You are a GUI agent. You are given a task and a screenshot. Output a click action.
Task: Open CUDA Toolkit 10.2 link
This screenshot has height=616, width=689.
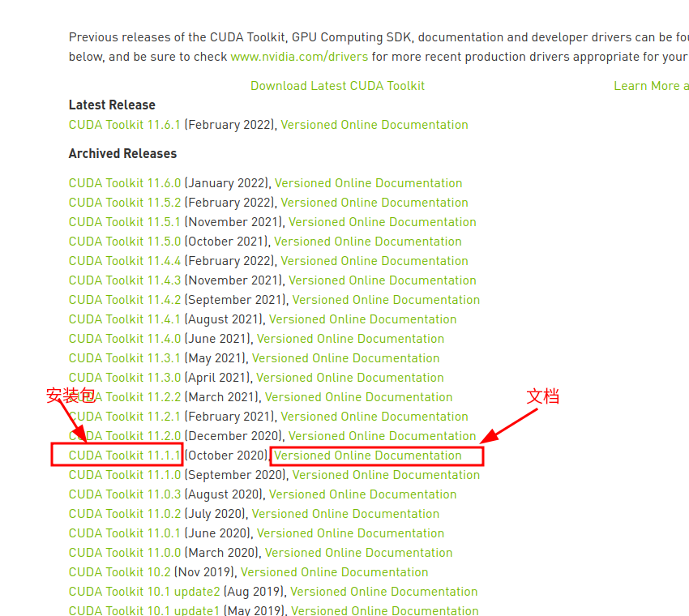click(119, 572)
